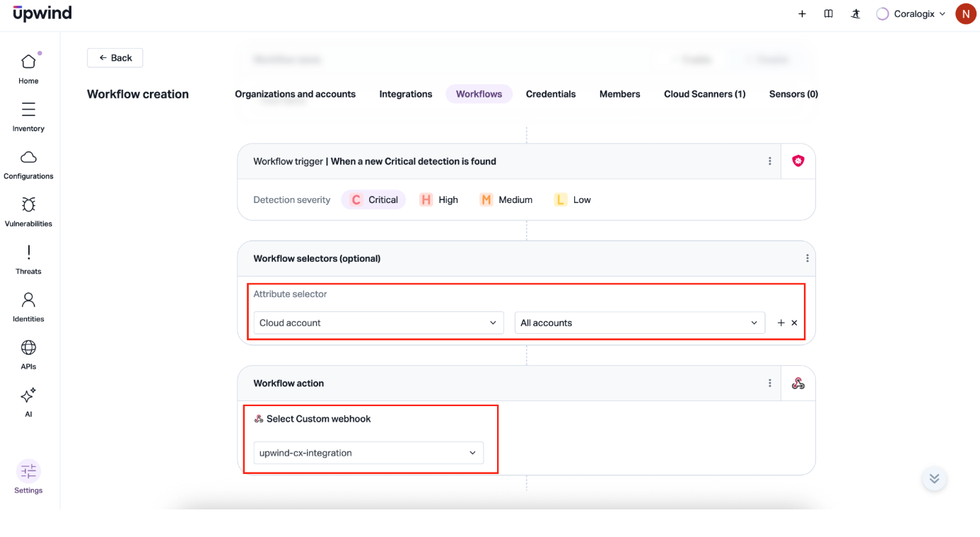
Task: Expand the Cloud account dropdown
Action: (378, 323)
